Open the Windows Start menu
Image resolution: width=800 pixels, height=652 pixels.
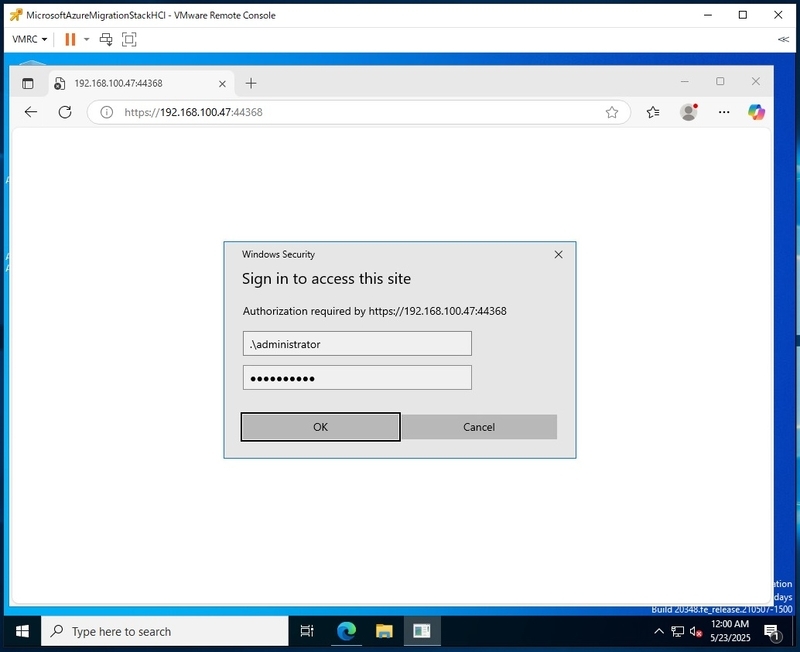pos(22,632)
